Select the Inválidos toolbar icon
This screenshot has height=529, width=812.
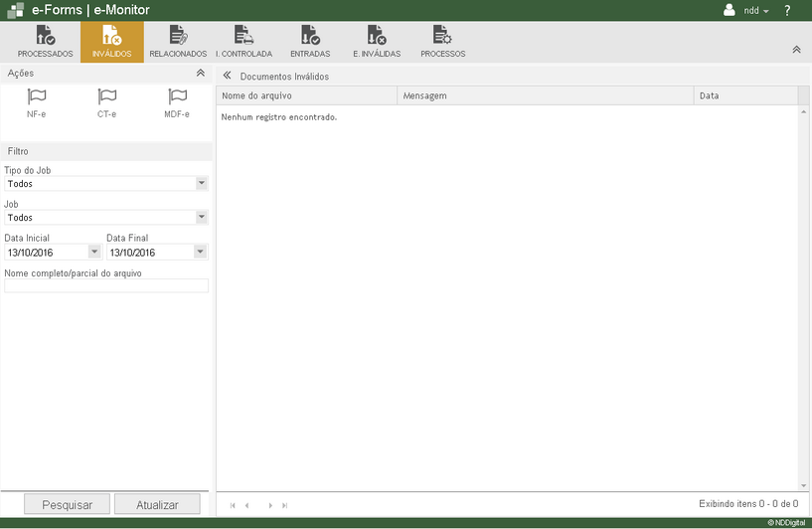(112, 42)
